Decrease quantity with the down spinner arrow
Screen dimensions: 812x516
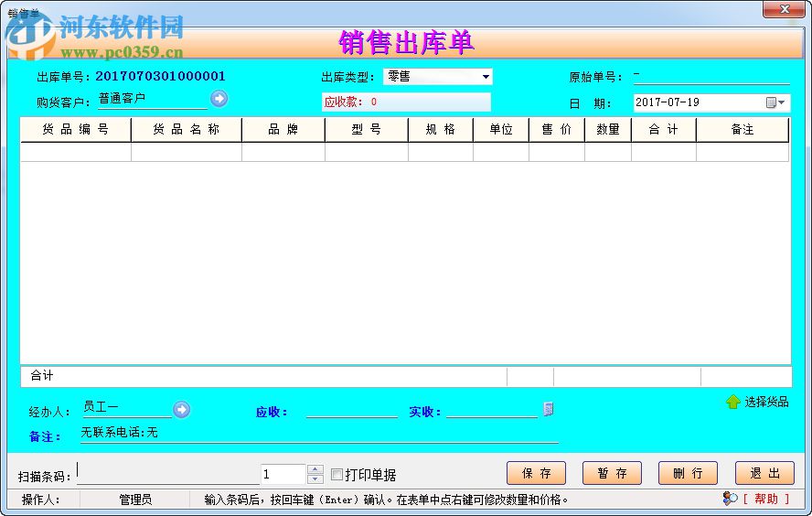coord(315,479)
